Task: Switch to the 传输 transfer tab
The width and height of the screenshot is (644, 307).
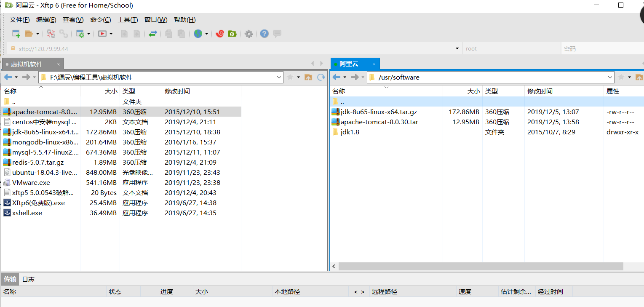Action: 10,279
